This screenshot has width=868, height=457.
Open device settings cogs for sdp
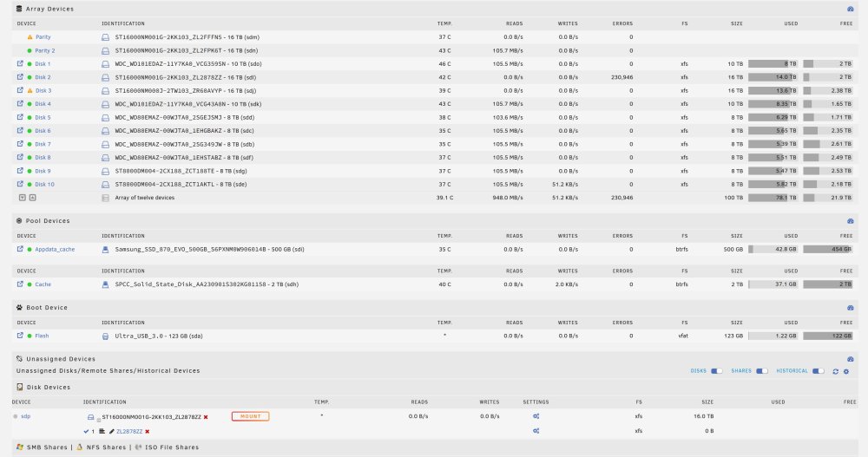[536, 416]
